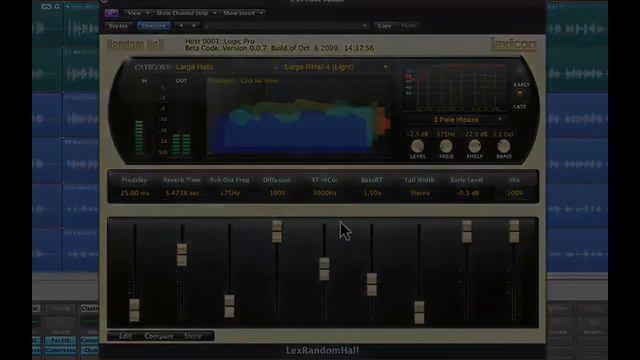Click the Reverb Time value 5.4738 sec
640x360 pixels.
182,193
